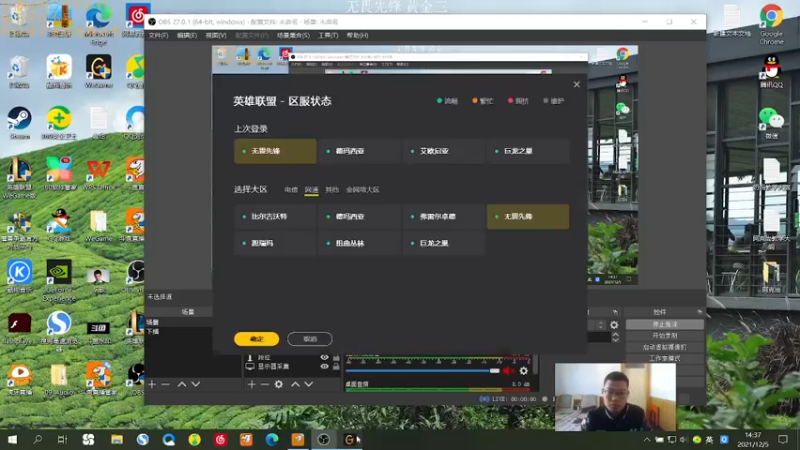Image resolution: width=800 pixels, height=450 pixels.
Task: Open WPS Office desktop shortcut
Action: 98,175
